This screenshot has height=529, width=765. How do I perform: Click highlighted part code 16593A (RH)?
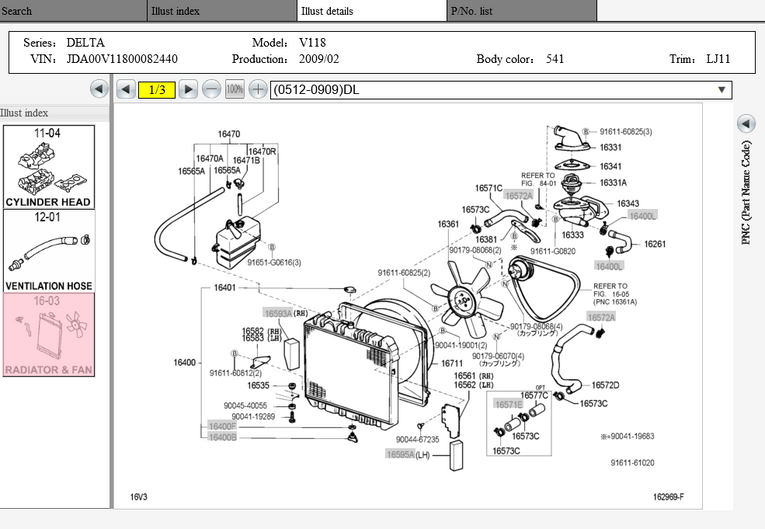pos(277,313)
